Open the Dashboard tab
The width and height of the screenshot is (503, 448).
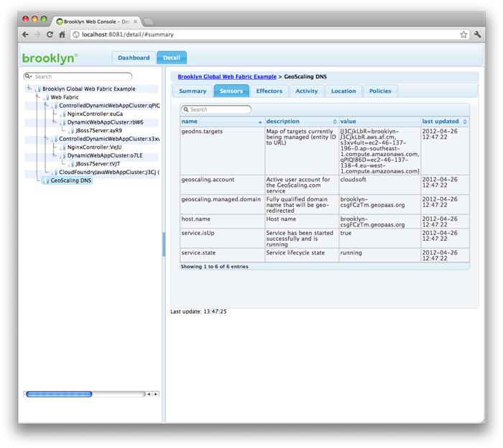(x=134, y=58)
